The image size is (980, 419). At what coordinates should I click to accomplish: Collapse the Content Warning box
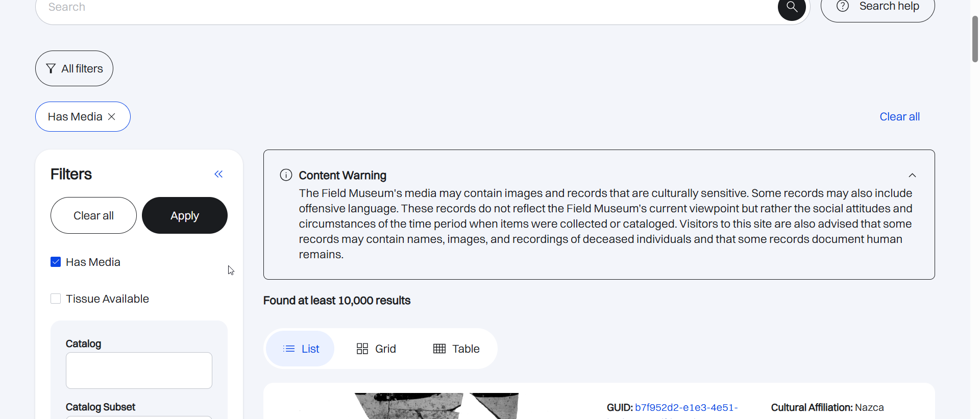click(912, 175)
